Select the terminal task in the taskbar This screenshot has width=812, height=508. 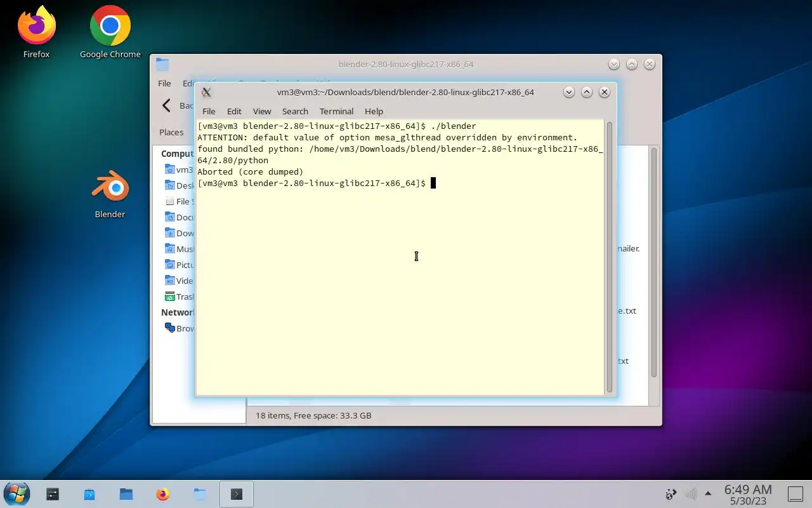(x=236, y=494)
